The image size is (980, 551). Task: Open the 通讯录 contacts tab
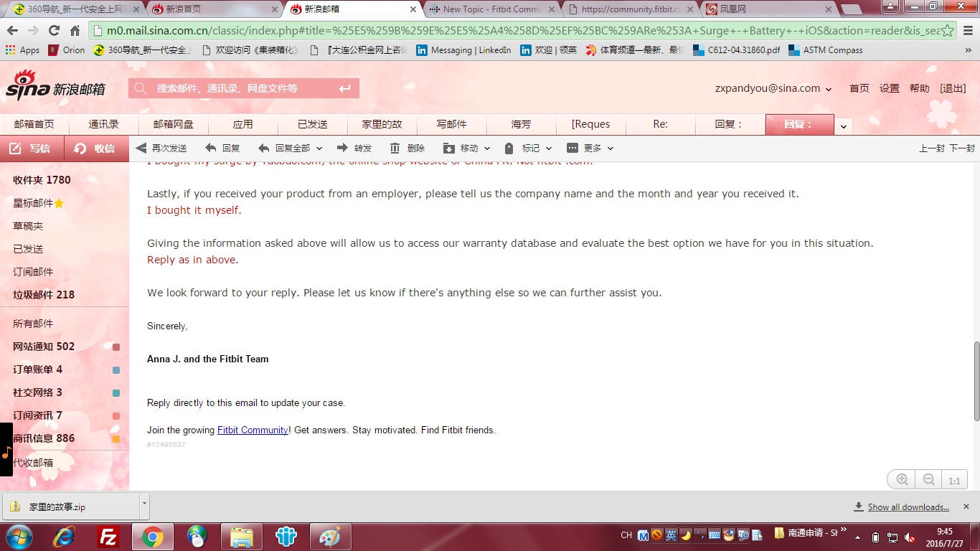[104, 124]
